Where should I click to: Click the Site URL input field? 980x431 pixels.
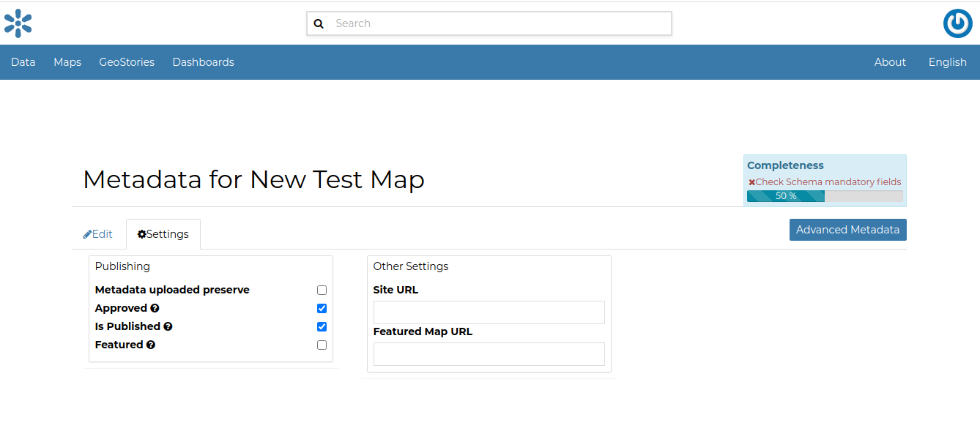click(x=489, y=312)
